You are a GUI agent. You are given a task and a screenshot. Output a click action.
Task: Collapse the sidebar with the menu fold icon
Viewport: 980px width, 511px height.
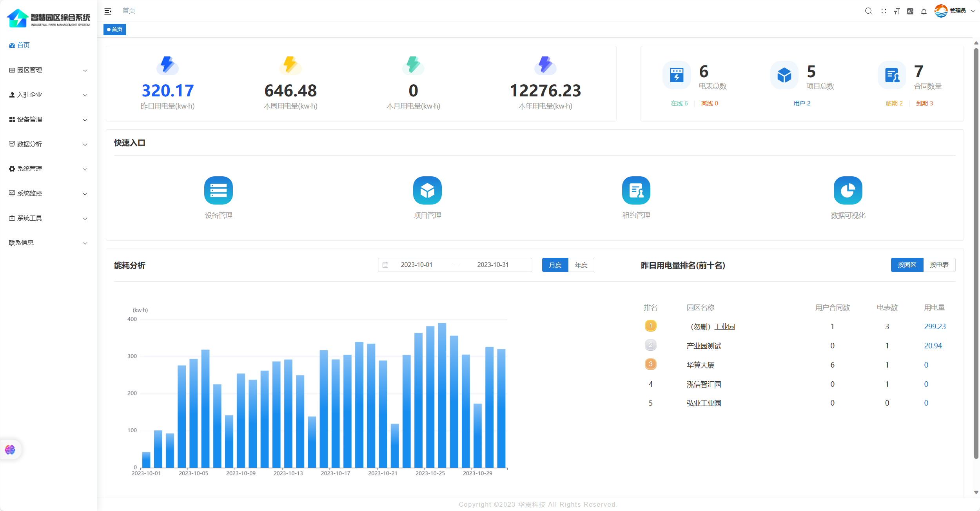108,11
